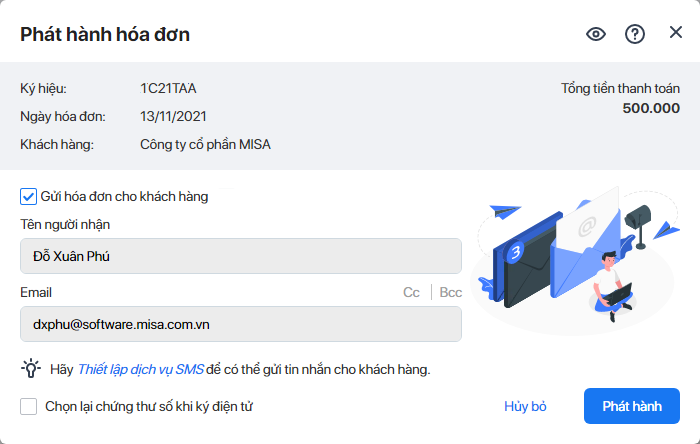Add Bcc recipients

coord(451,293)
